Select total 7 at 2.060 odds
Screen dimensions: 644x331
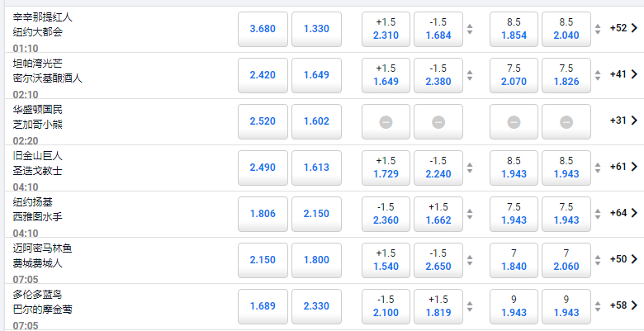pos(566,260)
